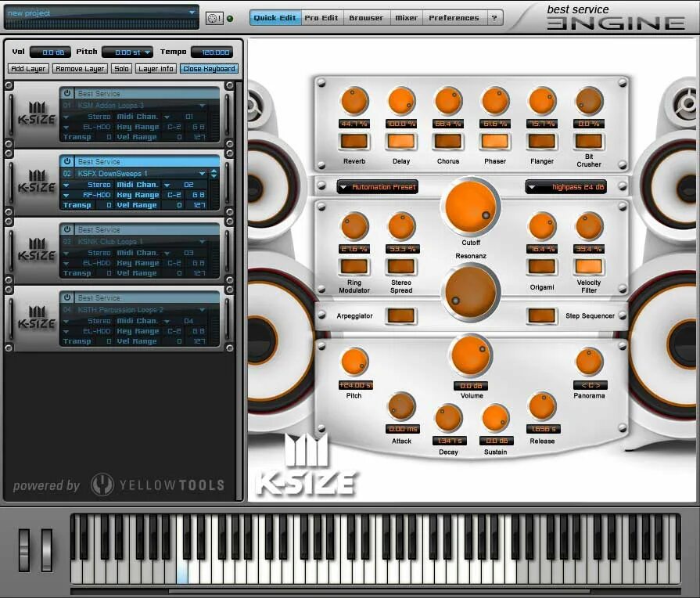Click the Chorus amount knob
Screen dimensions: 700x598
pos(448,101)
